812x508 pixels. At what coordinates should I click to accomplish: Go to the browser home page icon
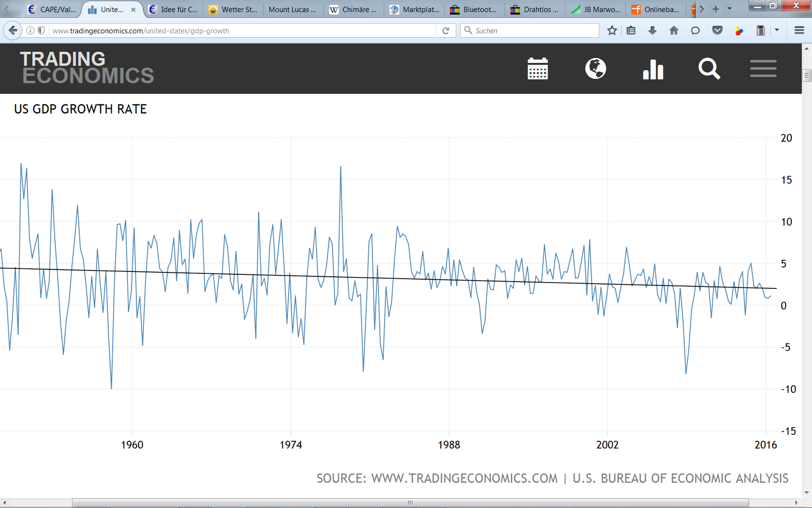pyautogui.click(x=674, y=30)
